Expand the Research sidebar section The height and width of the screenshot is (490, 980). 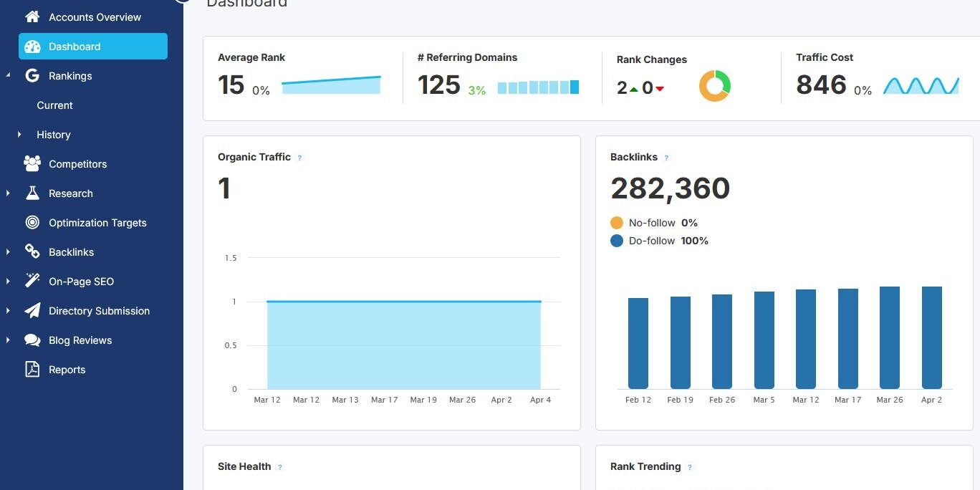coord(7,193)
